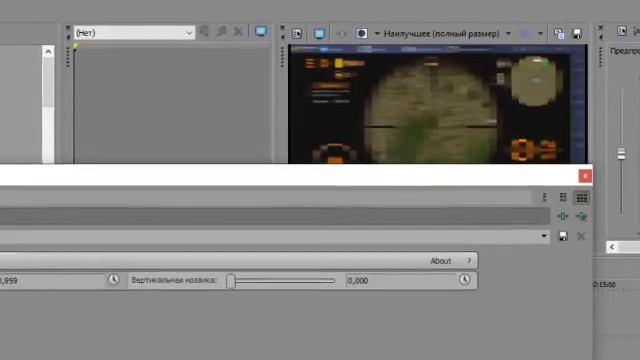Toggle split screen view icon in preview
Image resolution: width=640 pixels, height=360 pixels.
[362, 33]
